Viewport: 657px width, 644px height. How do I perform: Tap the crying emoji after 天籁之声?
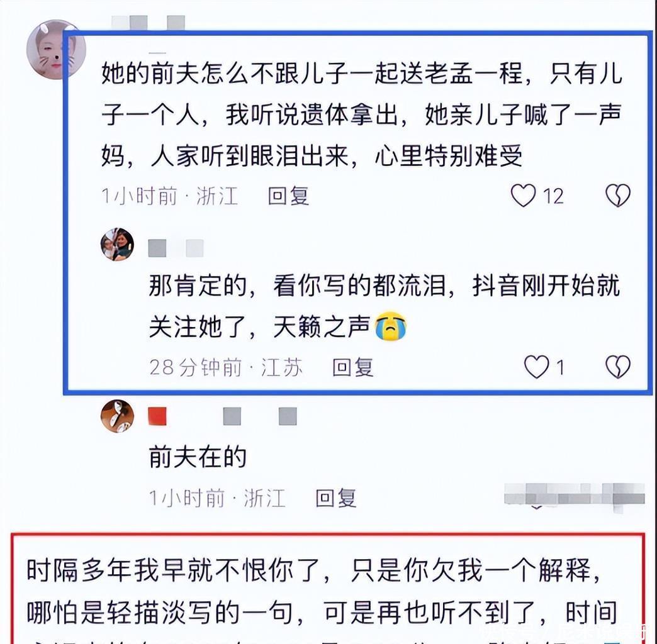click(391, 326)
